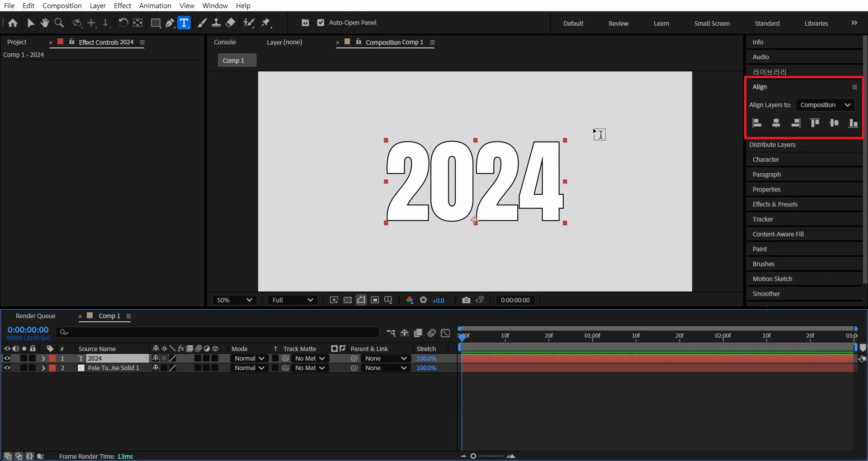Reset exposure with the aperture icon
This screenshot has width=868, height=461.
[424, 300]
